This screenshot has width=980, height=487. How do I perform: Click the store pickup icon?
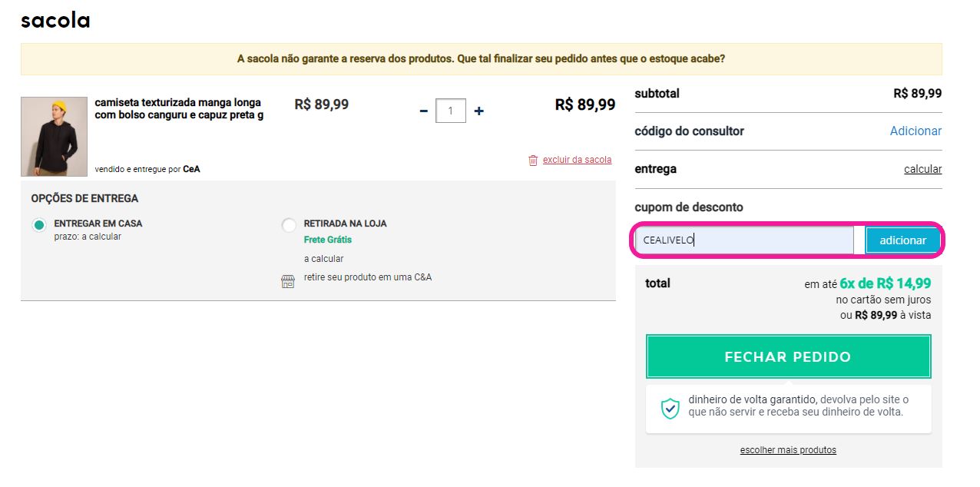[288, 282]
